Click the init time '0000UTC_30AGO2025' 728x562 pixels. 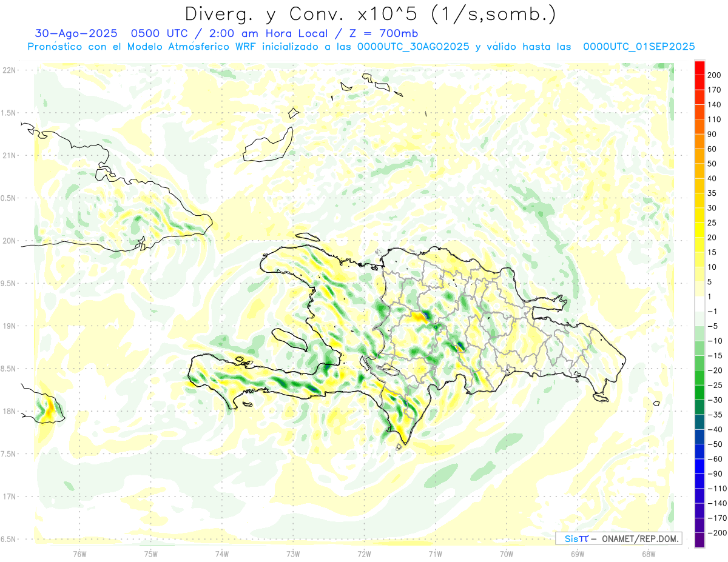coord(414,47)
